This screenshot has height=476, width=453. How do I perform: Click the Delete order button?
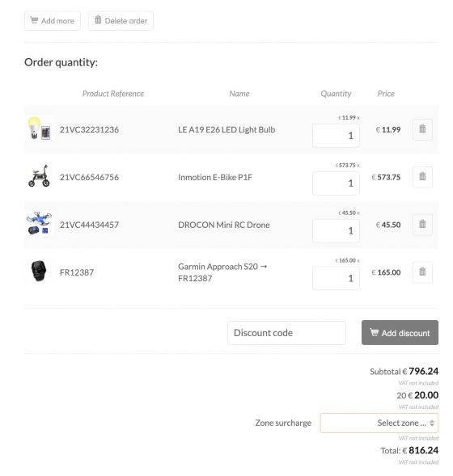121,21
